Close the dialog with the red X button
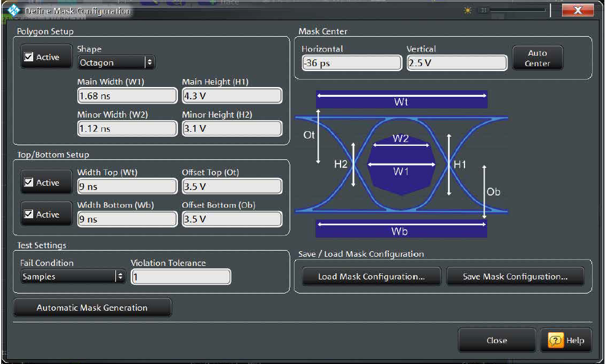 [578, 10]
